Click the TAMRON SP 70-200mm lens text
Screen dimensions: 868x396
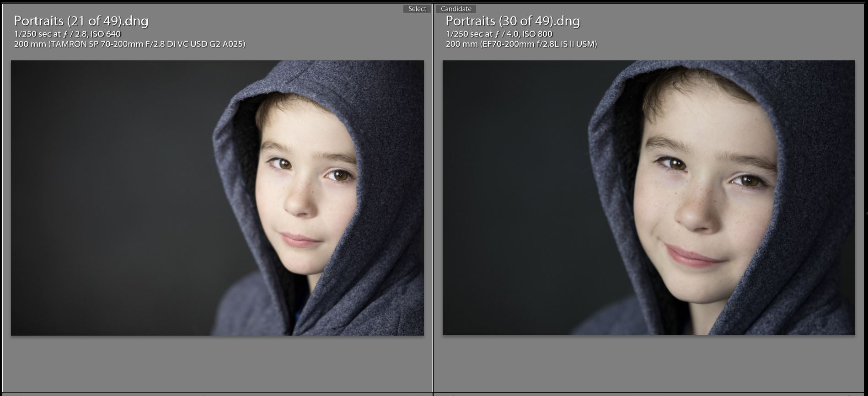(x=129, y=44)
